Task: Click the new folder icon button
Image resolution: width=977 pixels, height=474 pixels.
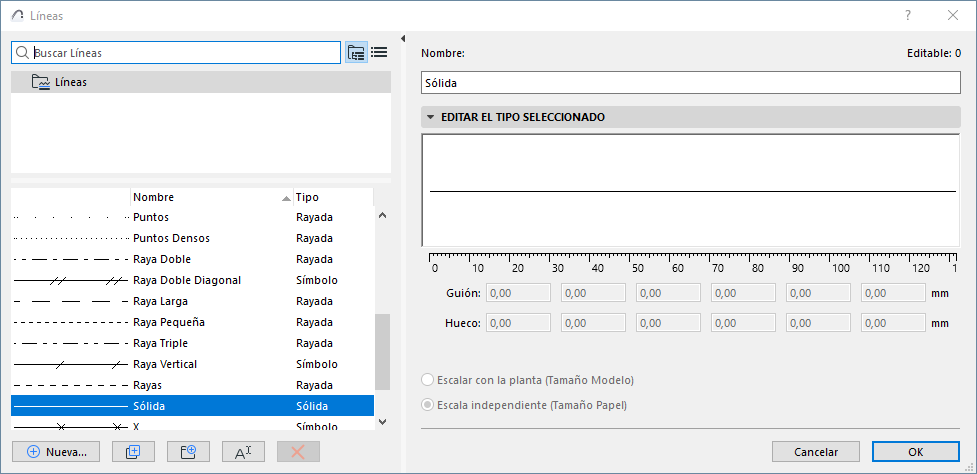Action: pyautogui.click(x=188, y=452)
